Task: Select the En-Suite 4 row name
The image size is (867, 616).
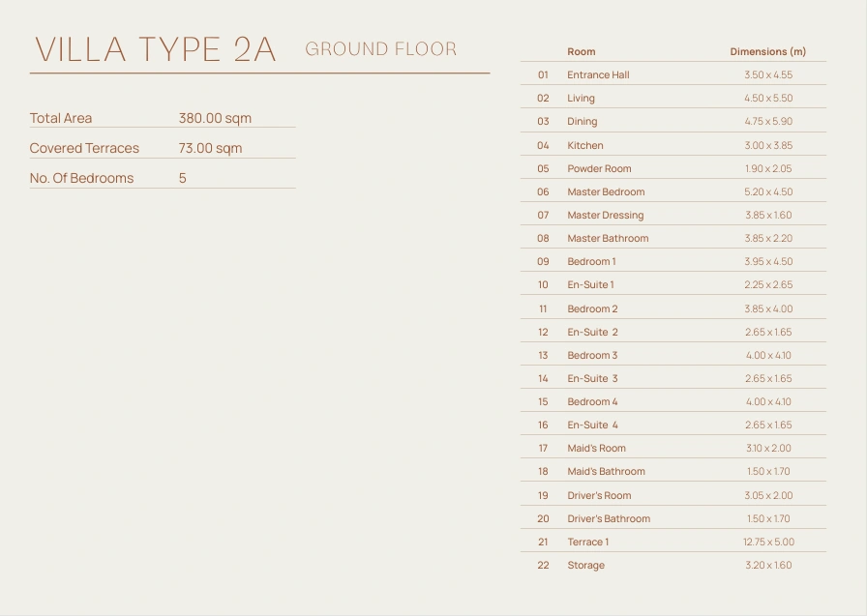Action: pyautogui.click(x=593, y=425)
